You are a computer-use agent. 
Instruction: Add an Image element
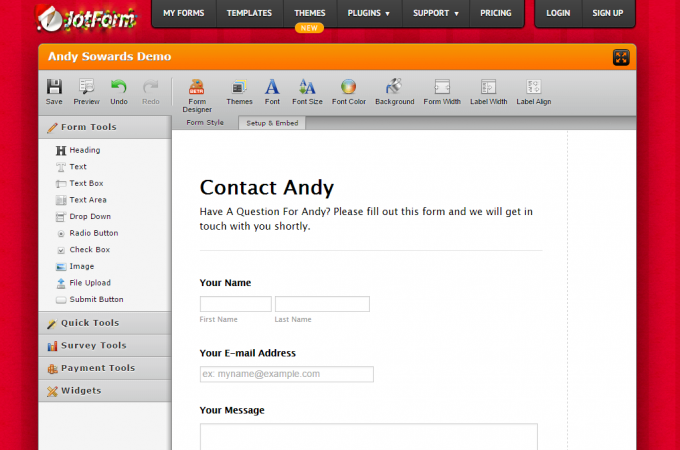[75, 266]
